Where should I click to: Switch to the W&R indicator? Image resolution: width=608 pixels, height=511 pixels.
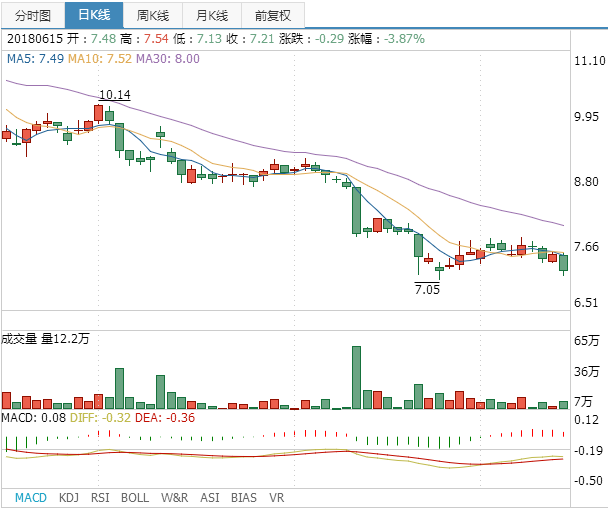(174, 497)
